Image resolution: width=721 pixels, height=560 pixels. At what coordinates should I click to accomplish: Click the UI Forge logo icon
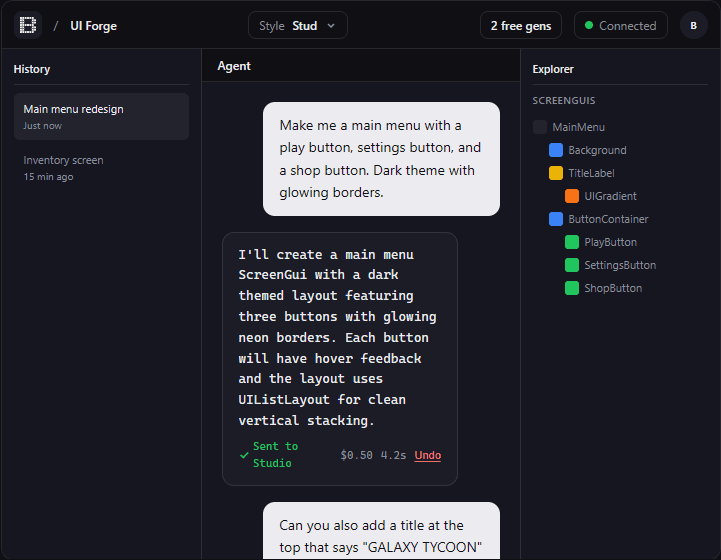coord(28,25)
